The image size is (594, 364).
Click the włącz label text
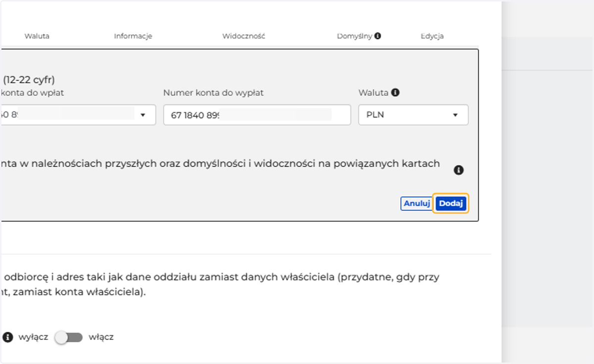(x=101, y=337)
